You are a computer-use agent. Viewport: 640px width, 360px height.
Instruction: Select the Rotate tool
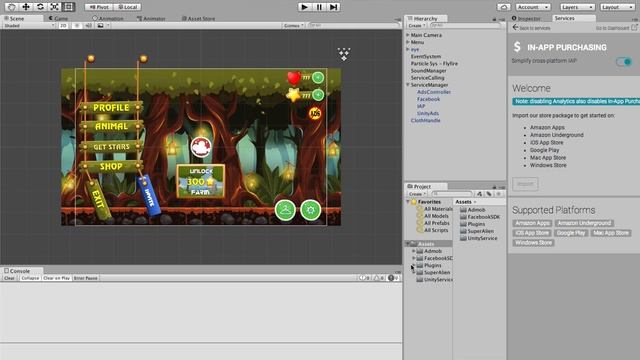tap(40, 7)
